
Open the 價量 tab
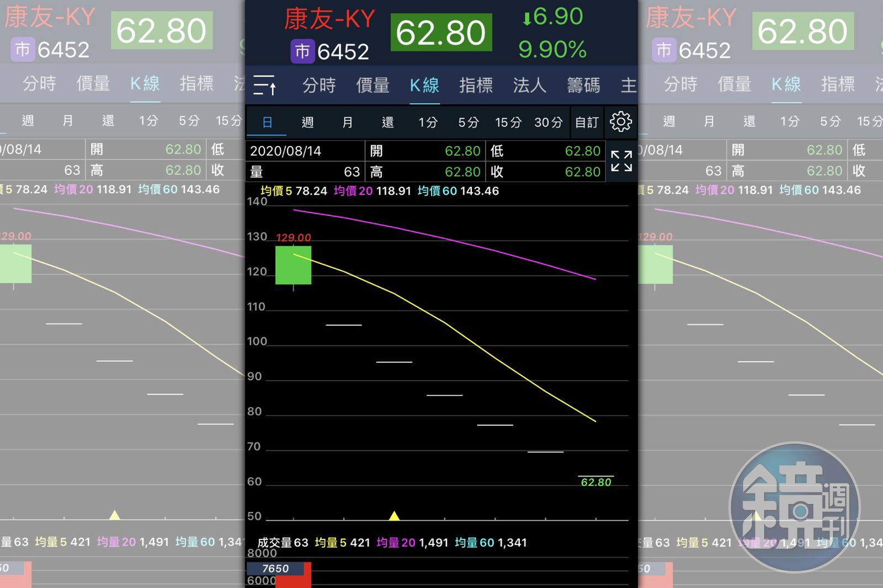[x=373, y=85]
